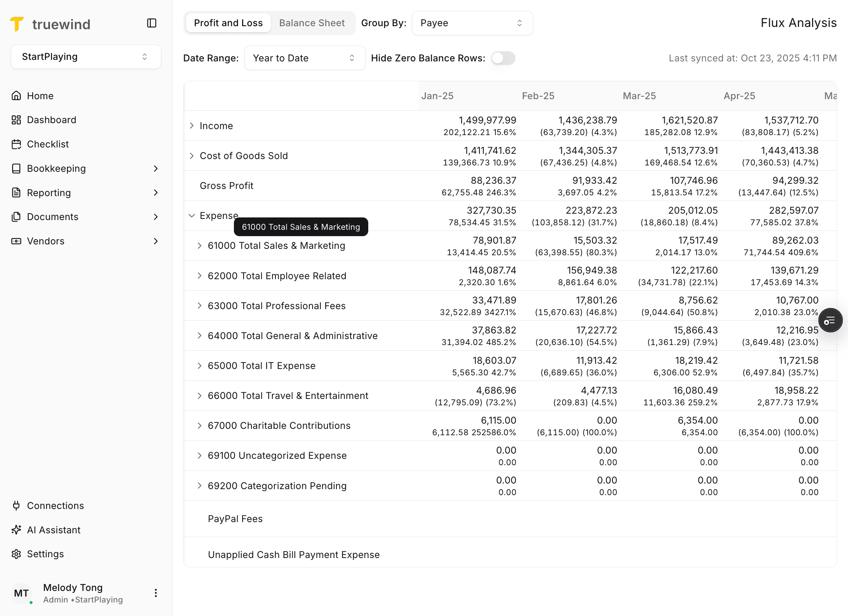Open Melody Tong's account options menu
Screen dimensions: 848x616
(156, 593)
